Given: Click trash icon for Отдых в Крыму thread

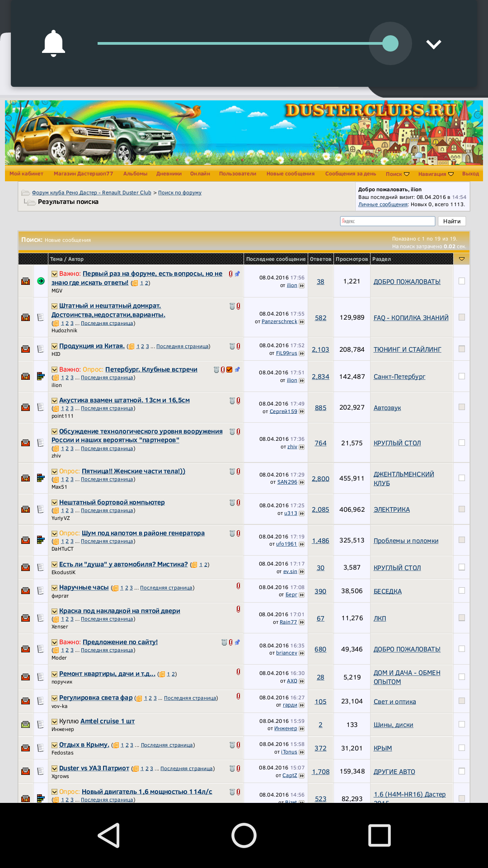Looking at the screenshot, I should tap(232, 745).
